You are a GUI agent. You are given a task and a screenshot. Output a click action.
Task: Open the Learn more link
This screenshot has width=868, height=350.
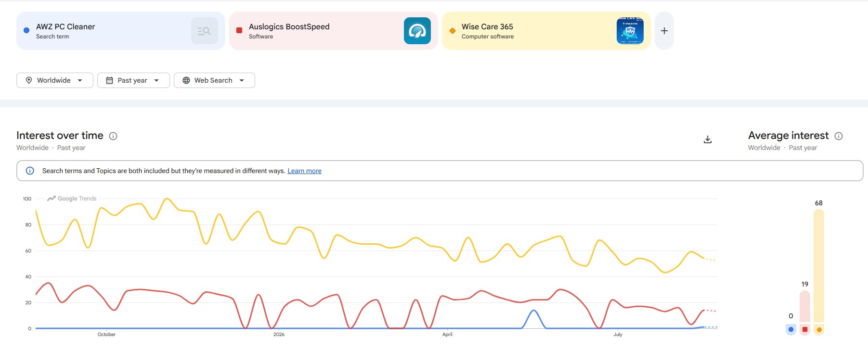[304, 171]
